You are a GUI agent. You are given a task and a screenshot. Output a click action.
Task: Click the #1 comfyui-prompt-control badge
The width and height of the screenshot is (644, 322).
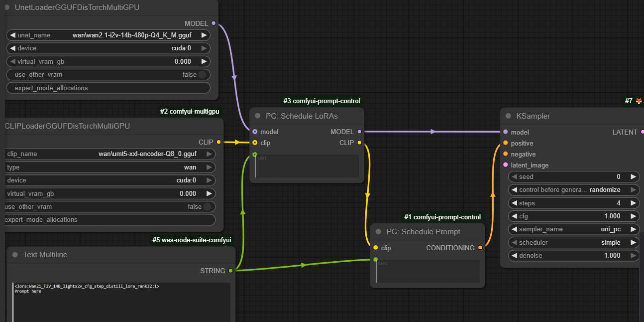coord(442,217)
